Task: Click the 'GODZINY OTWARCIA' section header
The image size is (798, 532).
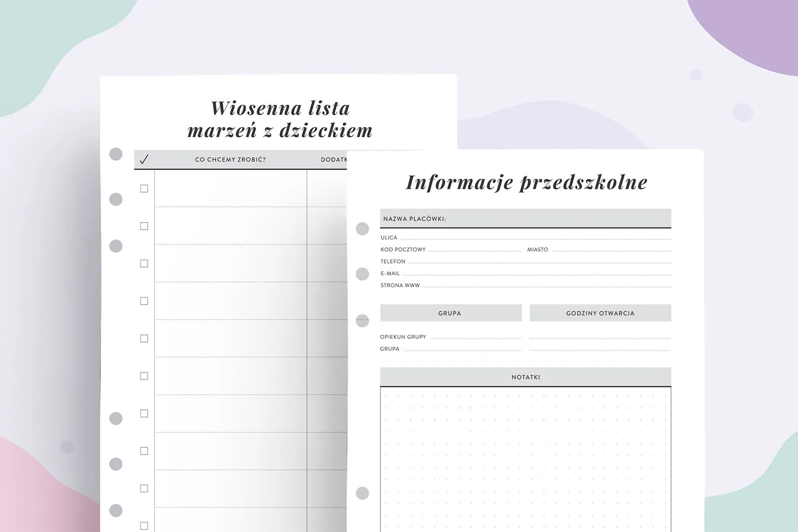Action: pyautogui.click(x=600, y=313)
